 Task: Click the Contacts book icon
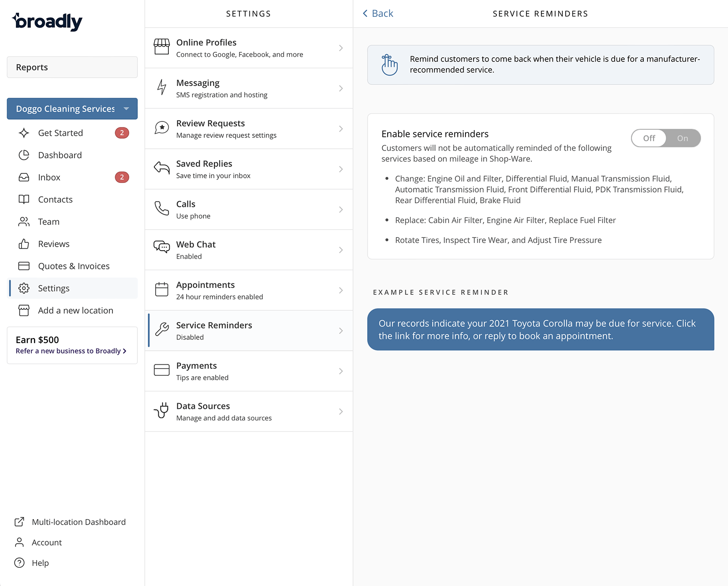[24, 199]
